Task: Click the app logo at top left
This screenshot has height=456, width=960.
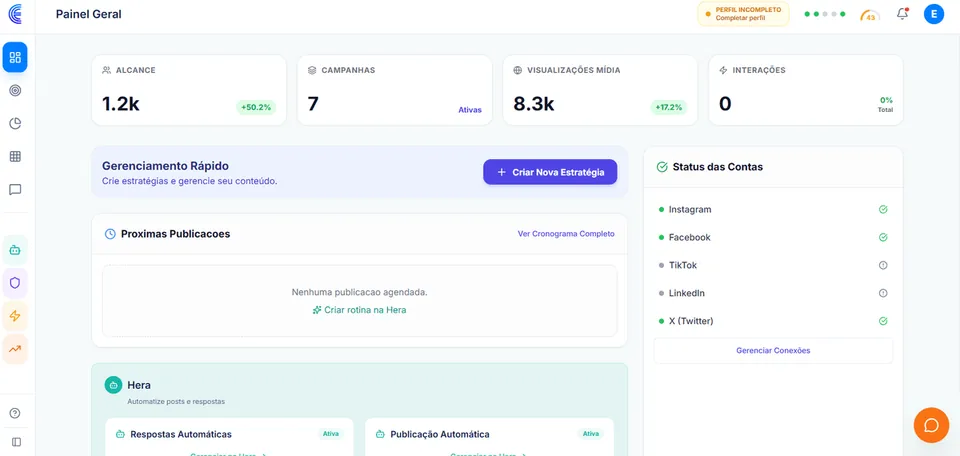Action: click(x=15, y=14)
